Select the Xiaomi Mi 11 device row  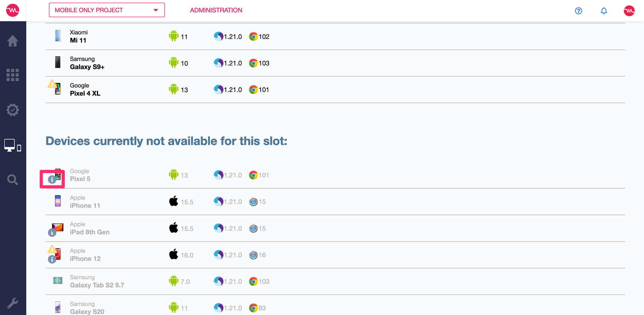coord(335,37)
